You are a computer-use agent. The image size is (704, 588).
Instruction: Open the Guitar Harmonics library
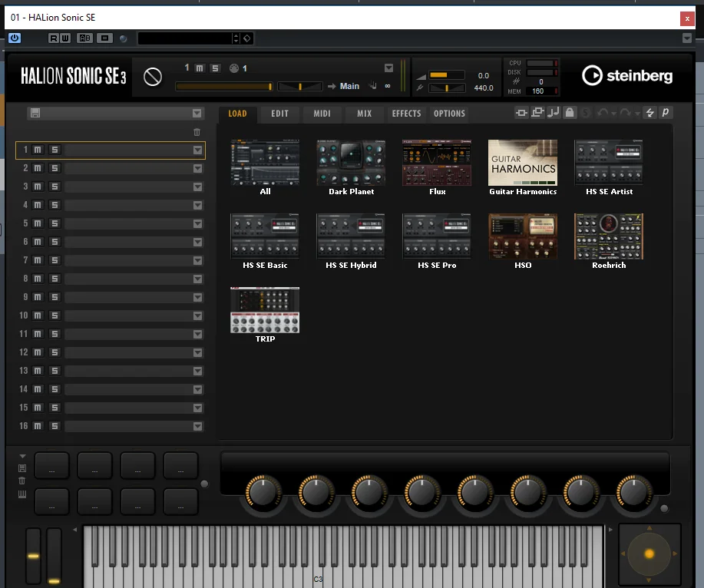pyautogui.click(x=523, y=167)
